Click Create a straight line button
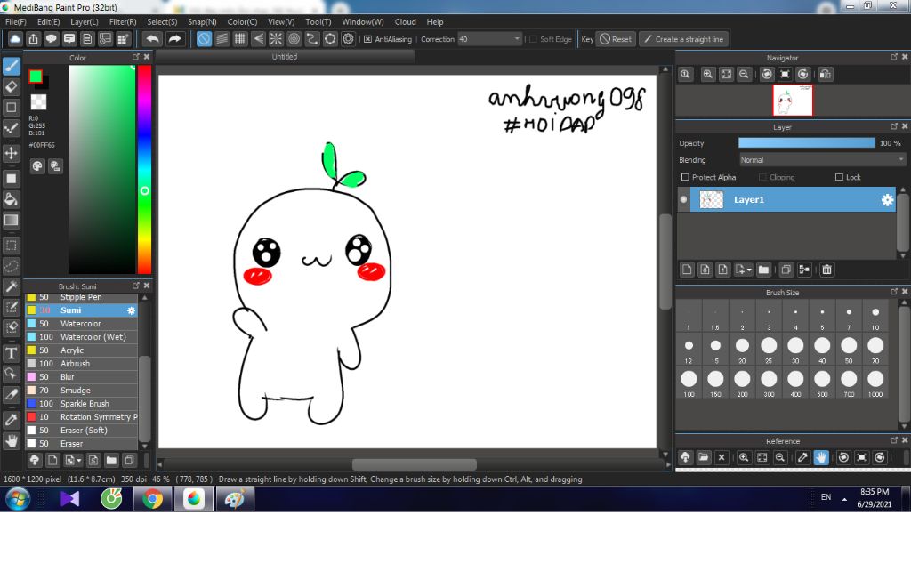This screenshot has width=911, height=588. [x=684, y=39]
